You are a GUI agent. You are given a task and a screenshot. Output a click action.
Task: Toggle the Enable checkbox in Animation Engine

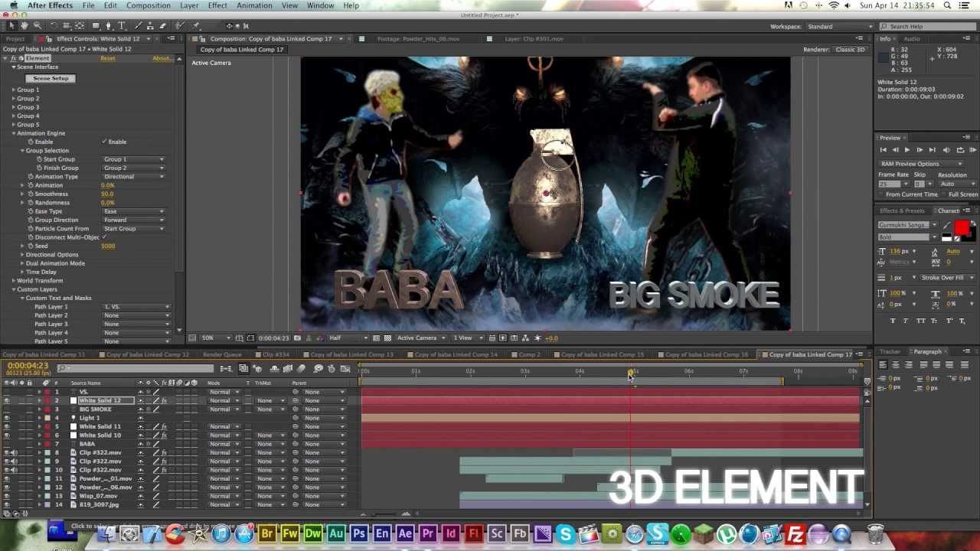coord(104,142)
